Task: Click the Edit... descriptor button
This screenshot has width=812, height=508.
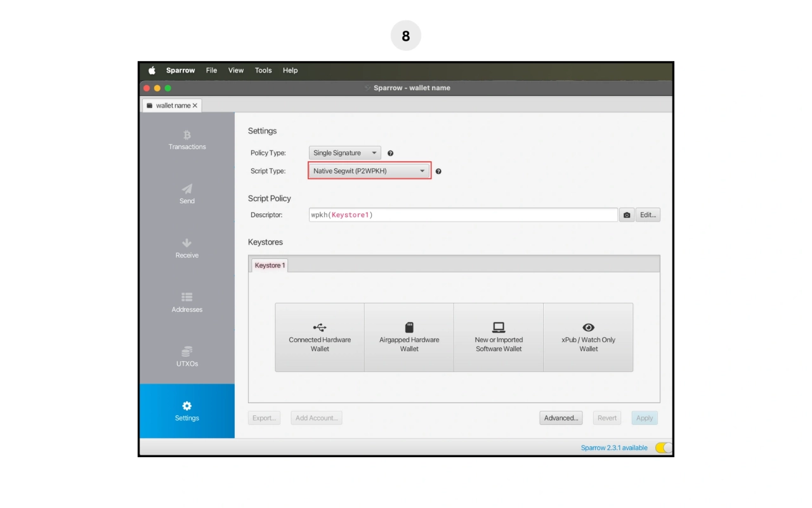Action: coord(648,215)
